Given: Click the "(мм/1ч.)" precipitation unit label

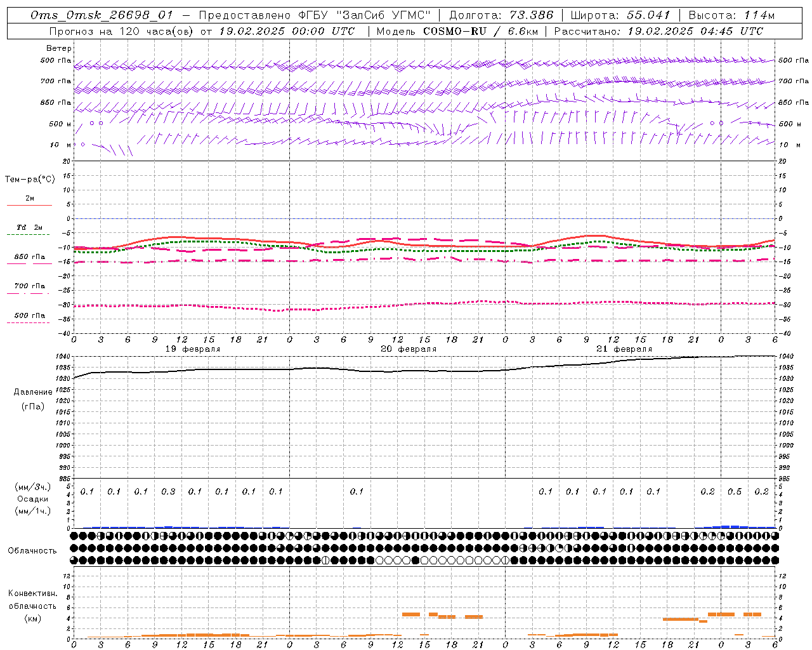Looking at the screenshot, I should [33, 511].
